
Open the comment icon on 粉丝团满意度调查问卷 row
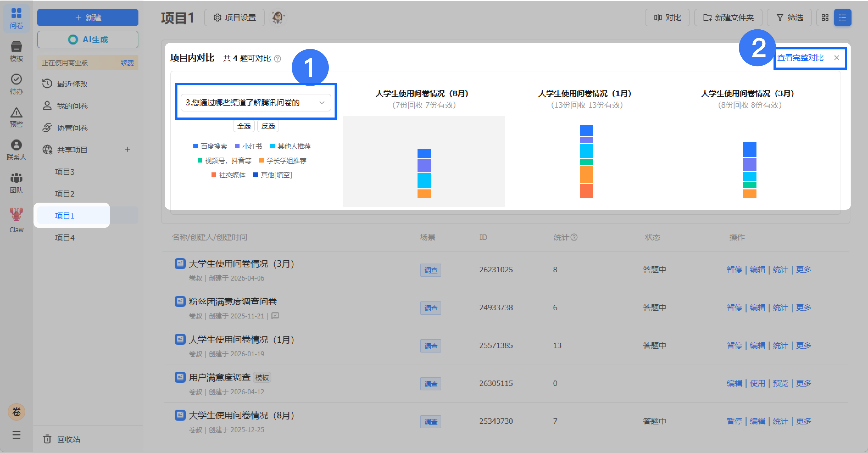pyautogui.click(x=275, y=315)
